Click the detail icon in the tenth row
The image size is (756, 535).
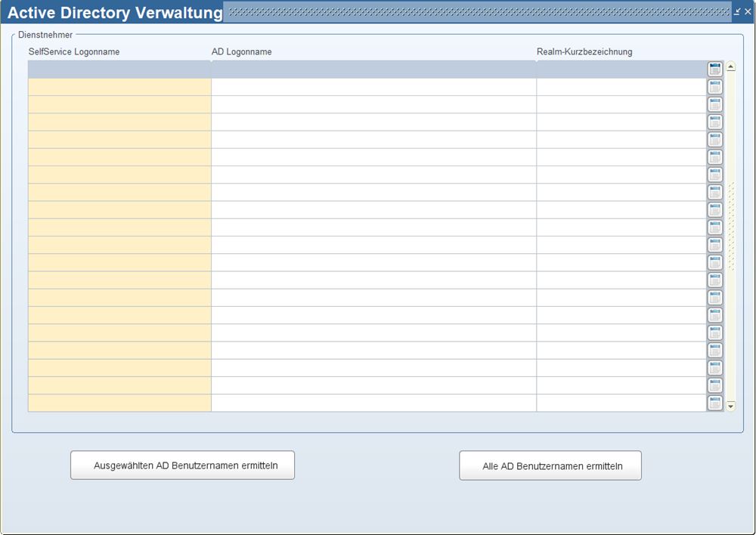tap(714, 227)
